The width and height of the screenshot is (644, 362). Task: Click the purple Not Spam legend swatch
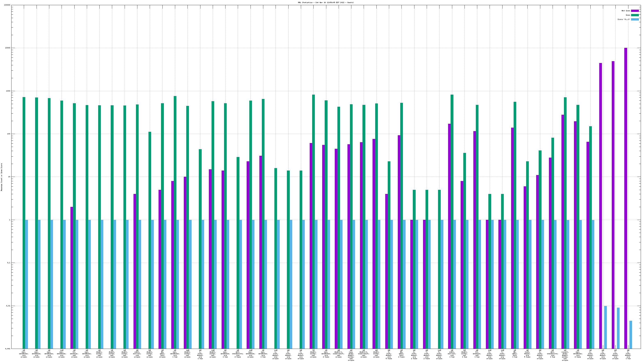tap(635, 11)
